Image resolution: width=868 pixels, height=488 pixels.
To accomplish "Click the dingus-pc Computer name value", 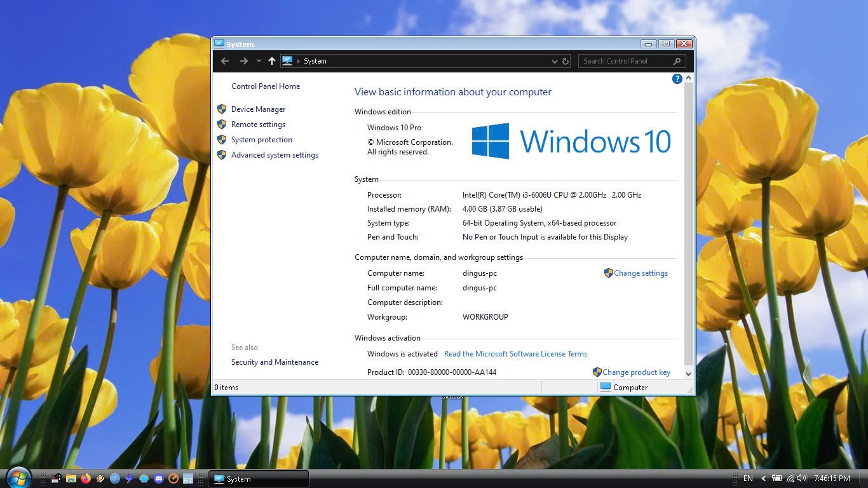I will coord(480,273).
